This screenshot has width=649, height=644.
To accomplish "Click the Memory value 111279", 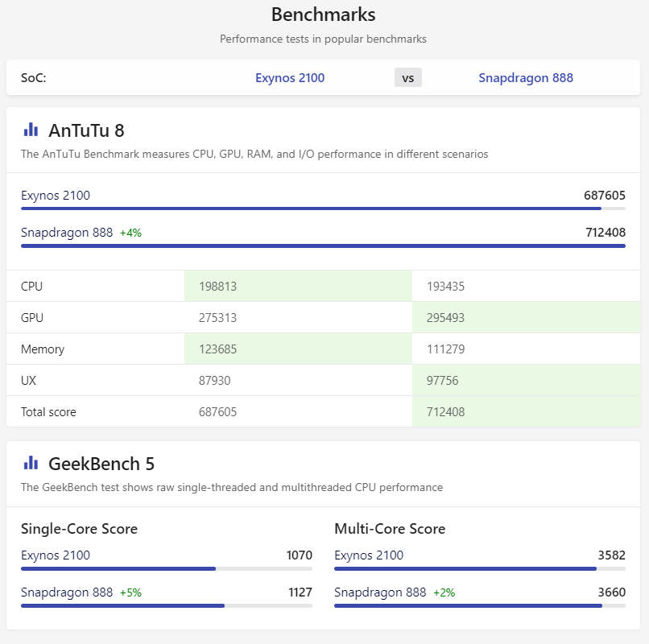I will (446, 349).
